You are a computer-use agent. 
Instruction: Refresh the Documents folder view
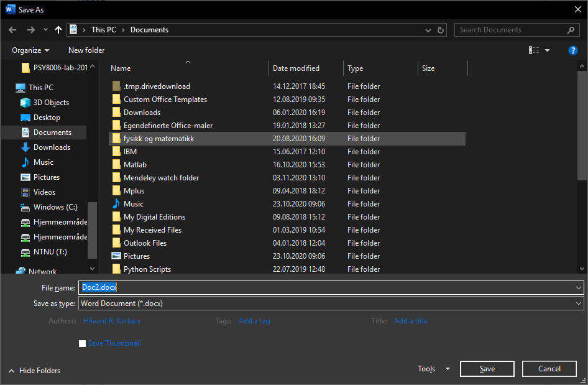coord(441,30)
